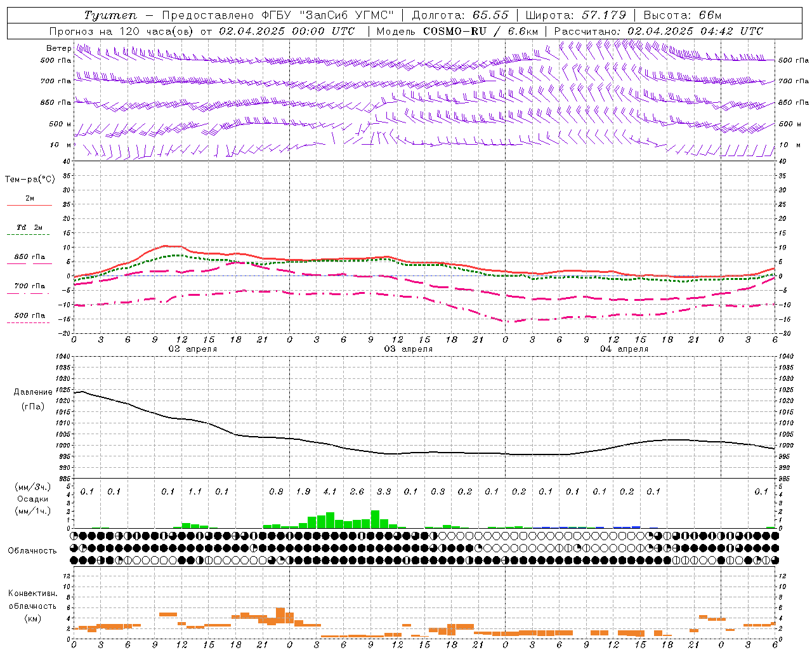
Task: Click the '(гПа)' unit under Давление
Action: tap(33, 406)
